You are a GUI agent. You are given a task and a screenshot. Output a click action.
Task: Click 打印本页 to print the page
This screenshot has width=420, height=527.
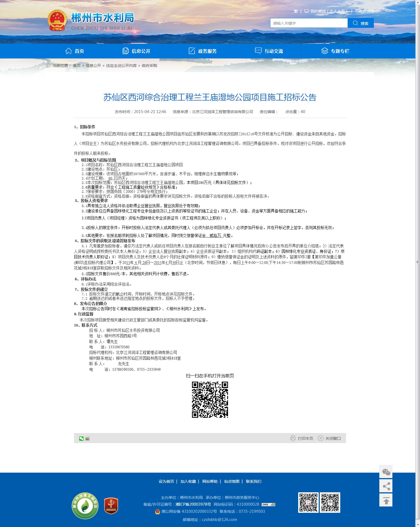pos(302,438)
